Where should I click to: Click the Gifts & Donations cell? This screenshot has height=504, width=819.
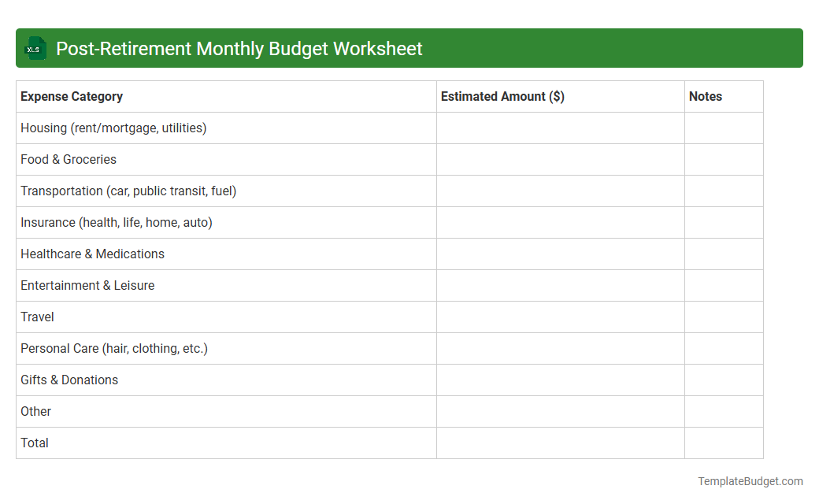coord(69,380)
